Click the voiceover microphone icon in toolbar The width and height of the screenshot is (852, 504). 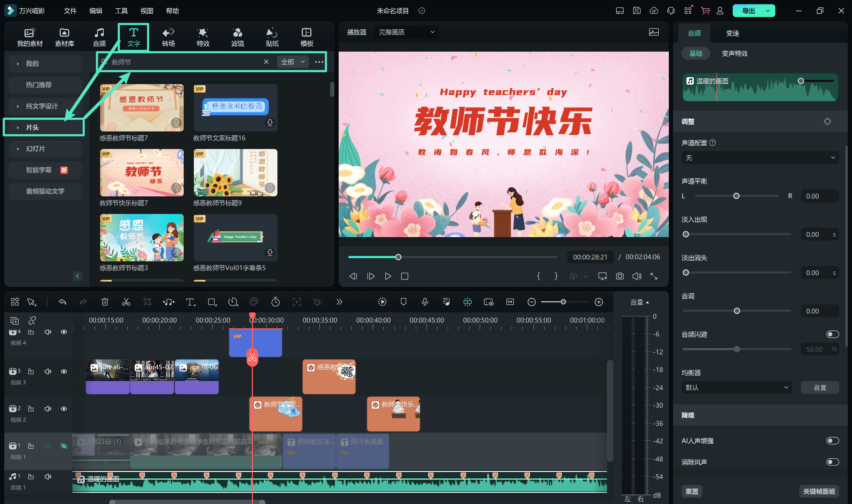point(425,302)
